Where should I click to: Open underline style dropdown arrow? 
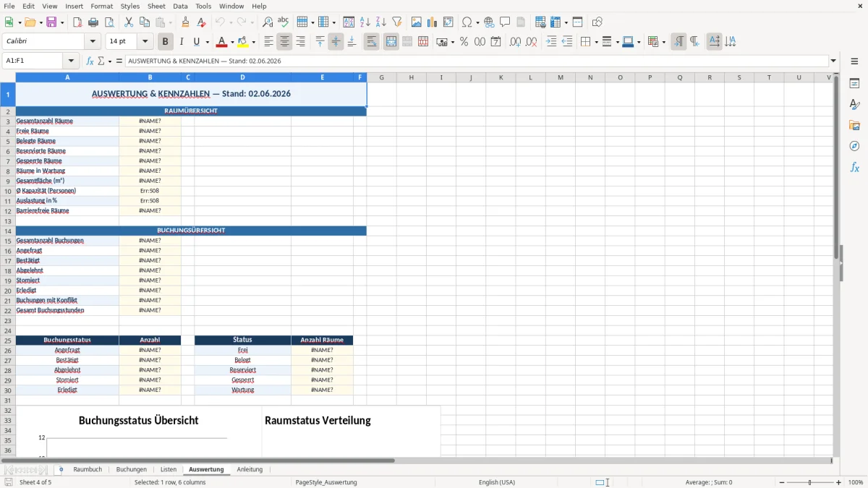[207, 42]
